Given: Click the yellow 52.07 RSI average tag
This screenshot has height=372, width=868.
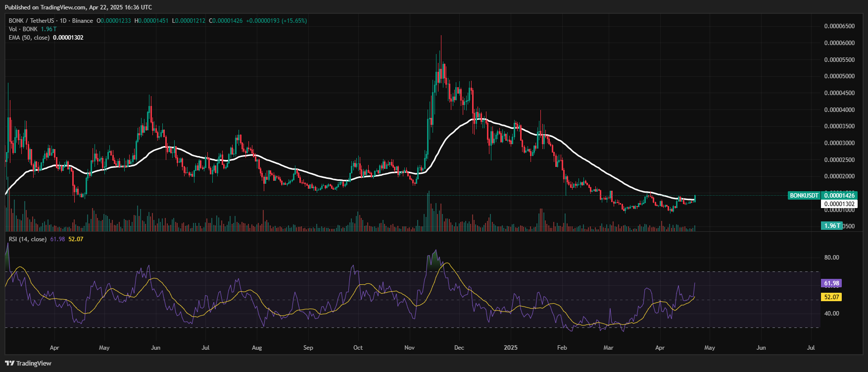Looking at the screenshot, I should [831, 297].
